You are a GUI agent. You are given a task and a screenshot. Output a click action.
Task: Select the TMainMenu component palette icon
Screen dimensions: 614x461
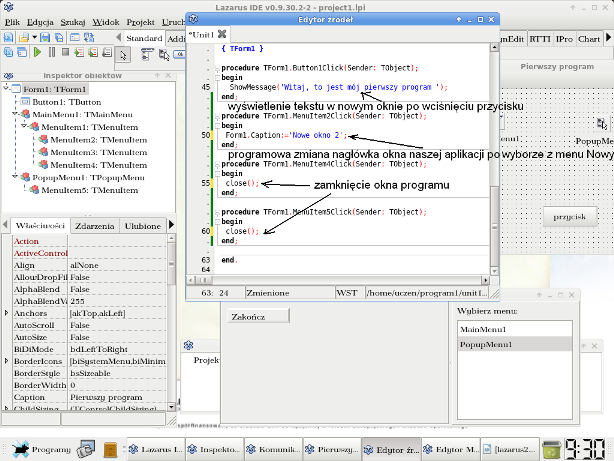(x=147, y=54)
